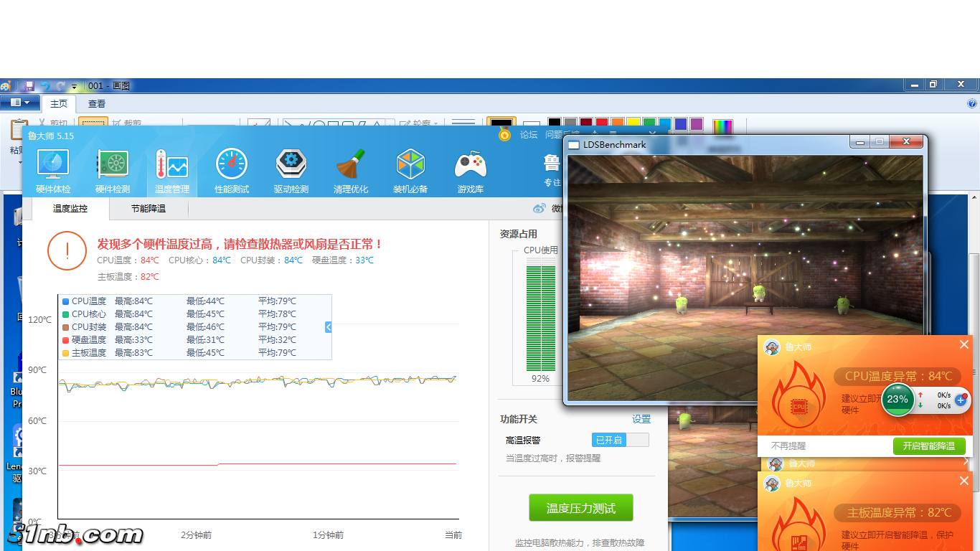
Task: Expand the Quick Access Toolbar customize arrow
Action: tap(74, 87)
